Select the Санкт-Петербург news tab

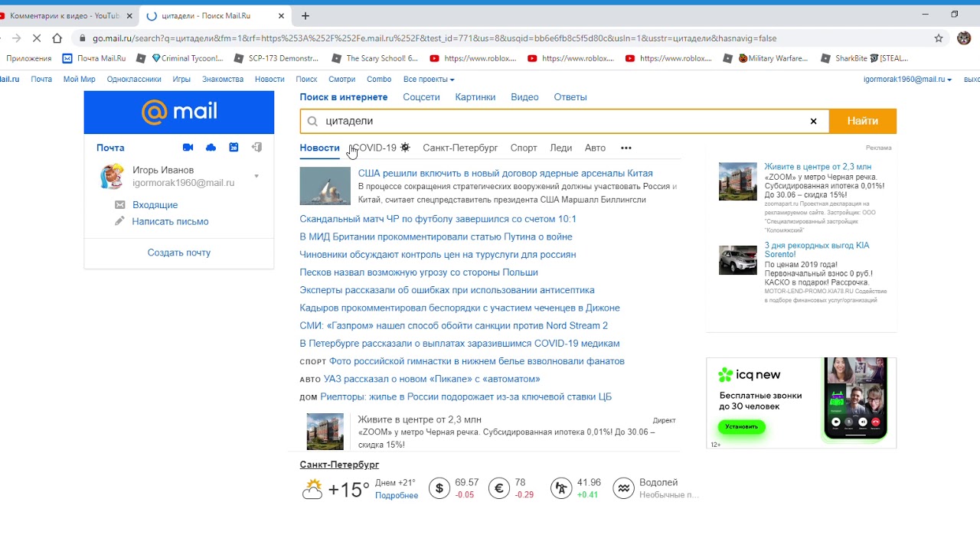[460, 148]
